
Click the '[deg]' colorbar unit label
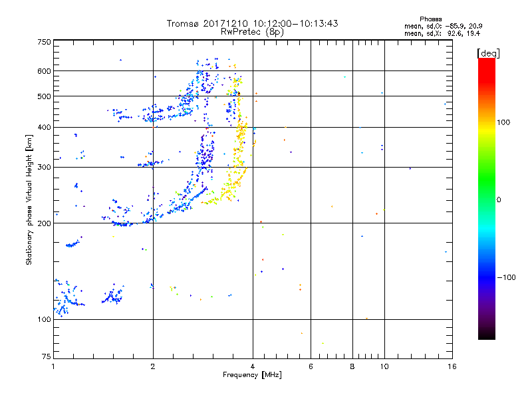pos(488,53)
